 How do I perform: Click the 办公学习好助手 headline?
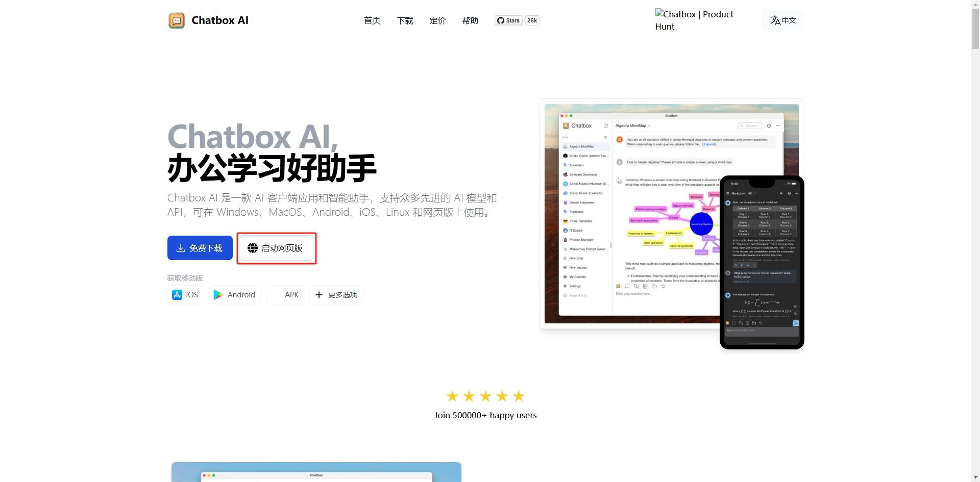(272, 168)
